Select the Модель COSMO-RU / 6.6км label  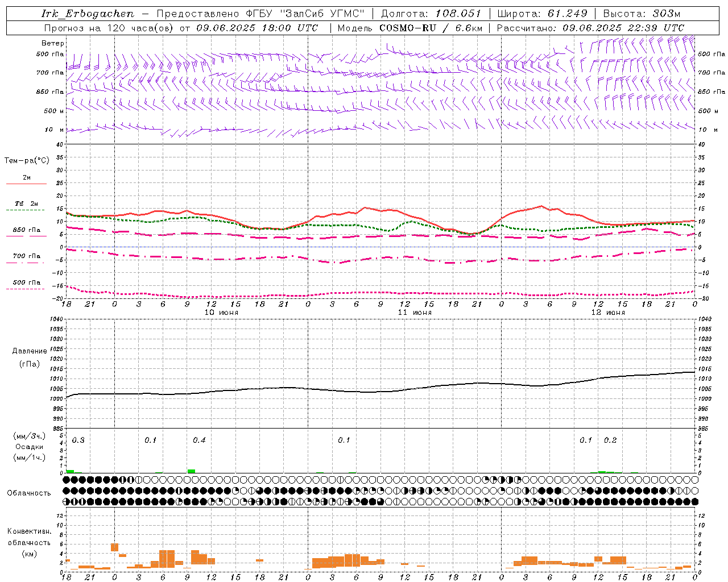point(409,28)
